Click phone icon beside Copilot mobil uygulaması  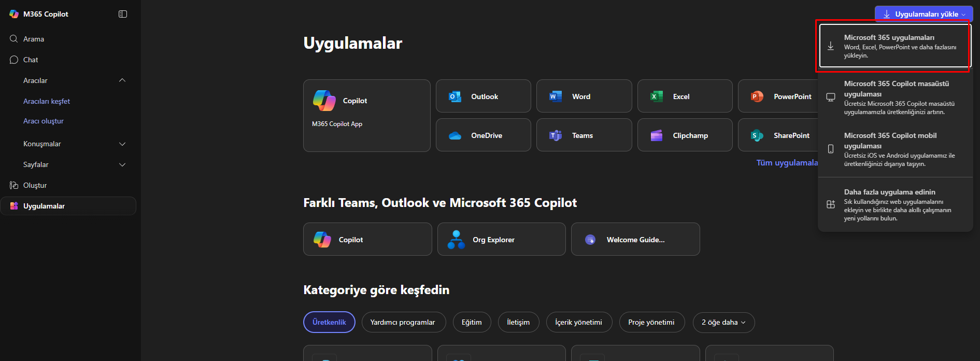point(831,149)
